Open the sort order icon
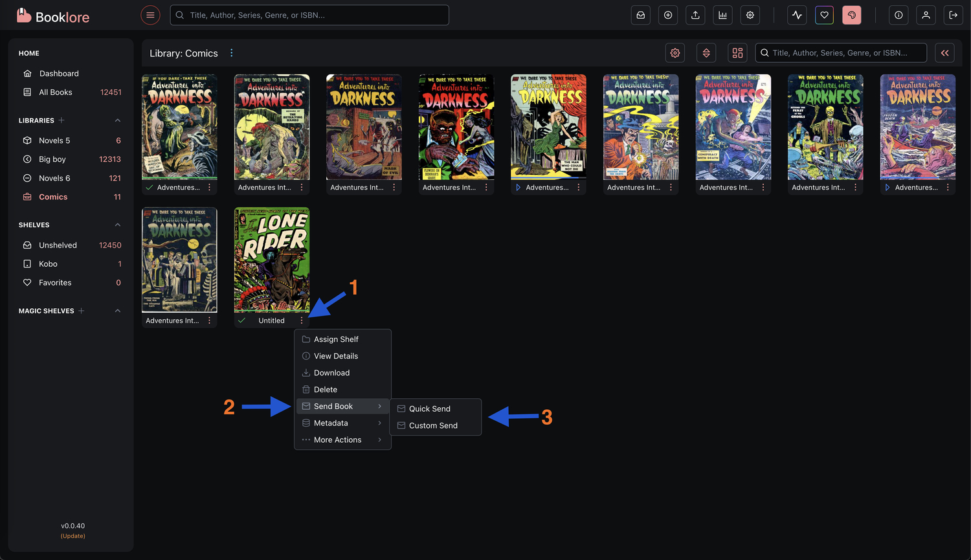The width and height of the screenshot is (971, 560). coord(706,53)
